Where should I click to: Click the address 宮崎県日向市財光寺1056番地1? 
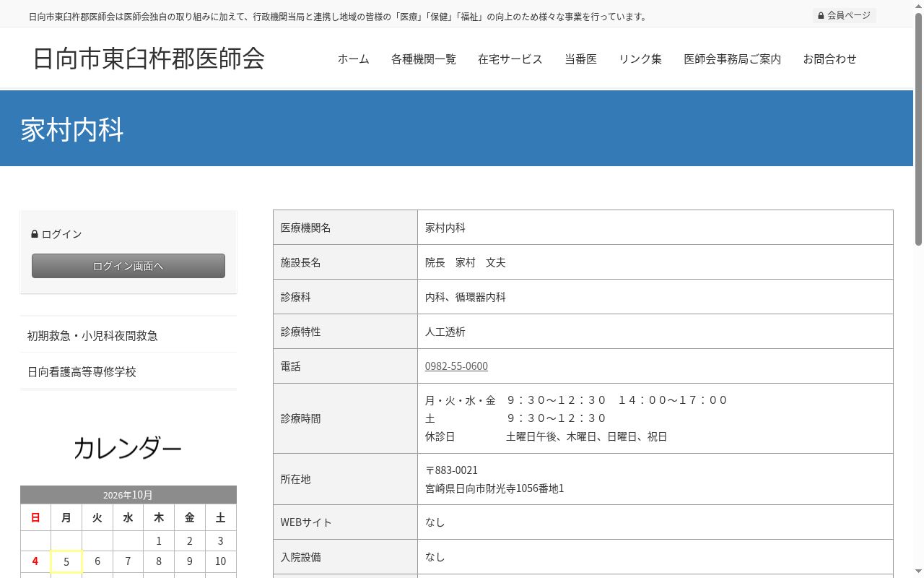click(x=494, y=488)
